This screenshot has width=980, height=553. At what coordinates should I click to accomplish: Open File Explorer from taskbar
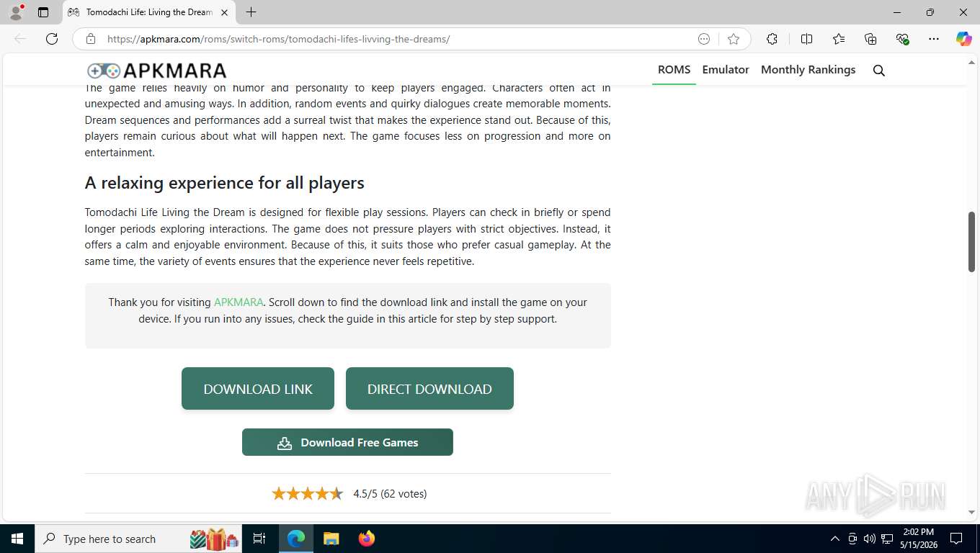pos(331,539)
